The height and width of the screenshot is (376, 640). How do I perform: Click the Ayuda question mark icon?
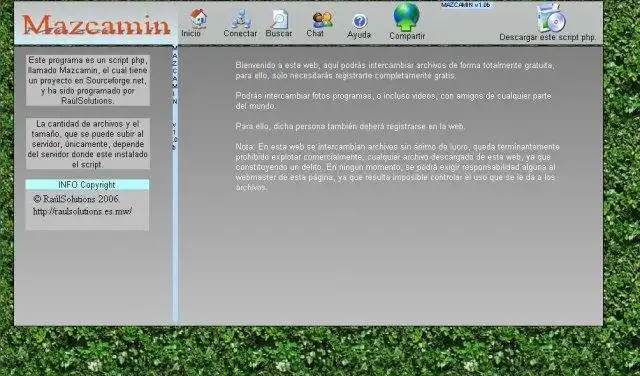click(360, 21)
